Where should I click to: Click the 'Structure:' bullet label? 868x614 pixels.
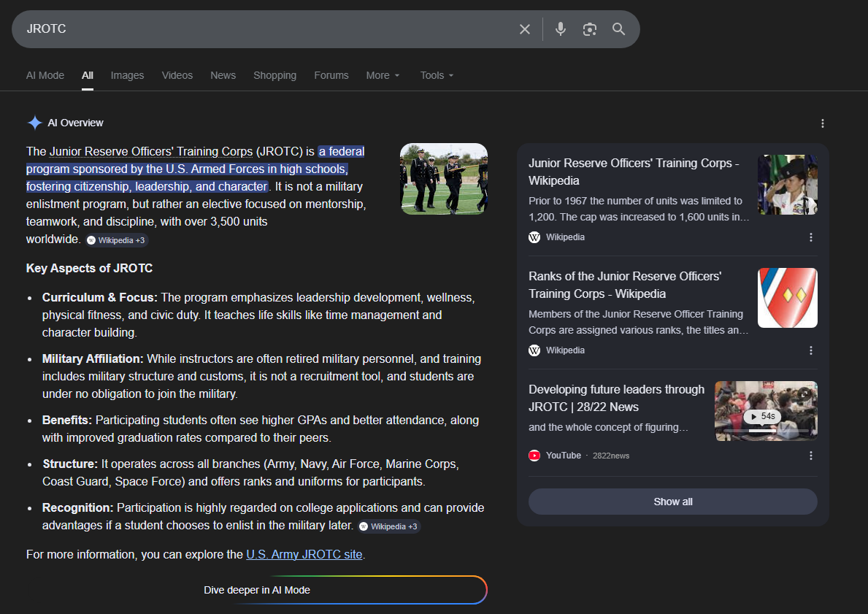[x=70, y=464]
